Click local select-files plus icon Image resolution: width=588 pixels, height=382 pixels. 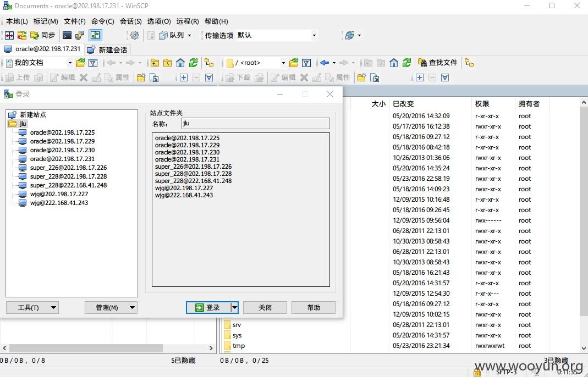pyautogui.click(x=183, y=77)
